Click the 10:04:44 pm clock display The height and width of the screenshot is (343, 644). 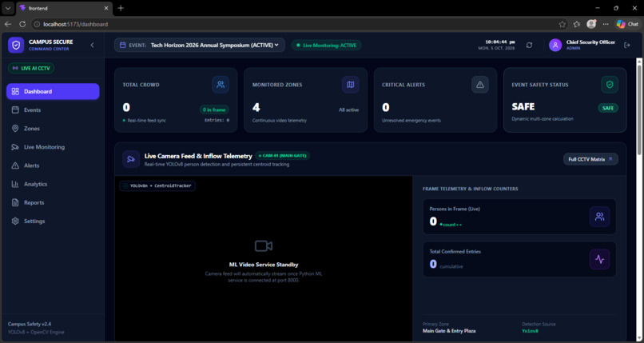coord(500,42)
